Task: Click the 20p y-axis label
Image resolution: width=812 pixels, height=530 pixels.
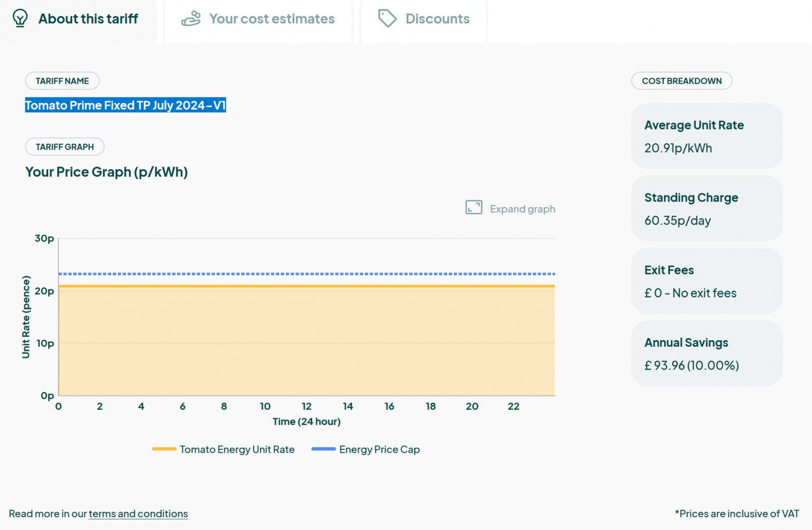Action: pyautogui.click(x=44, y=291)
